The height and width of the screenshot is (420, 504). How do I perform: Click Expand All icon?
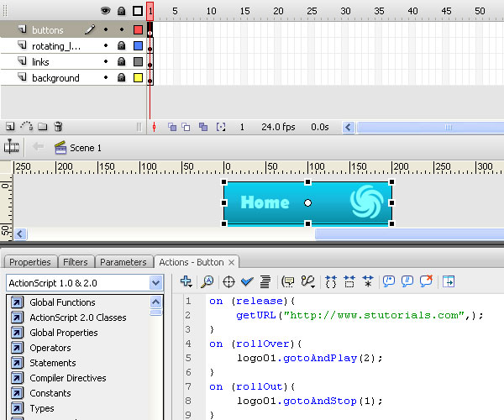pyautogui.click(x=368, y=281)
